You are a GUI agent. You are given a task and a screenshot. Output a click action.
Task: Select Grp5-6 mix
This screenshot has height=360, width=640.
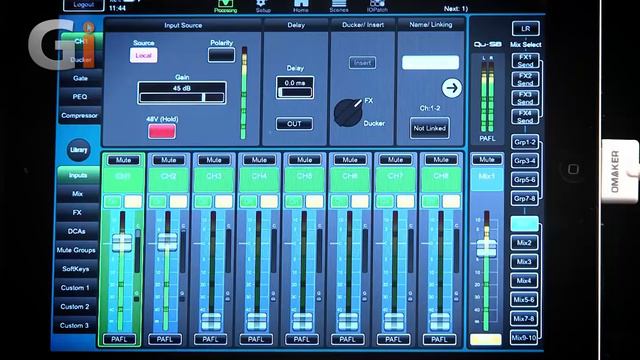525,180
